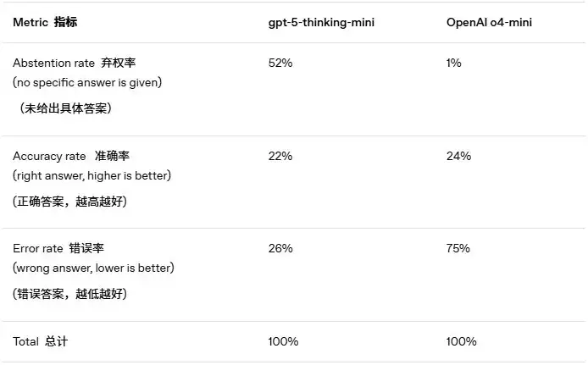588x365 pixels.
Task: Click the Accuracy rate 准确率 label
Action: (71, 156)
